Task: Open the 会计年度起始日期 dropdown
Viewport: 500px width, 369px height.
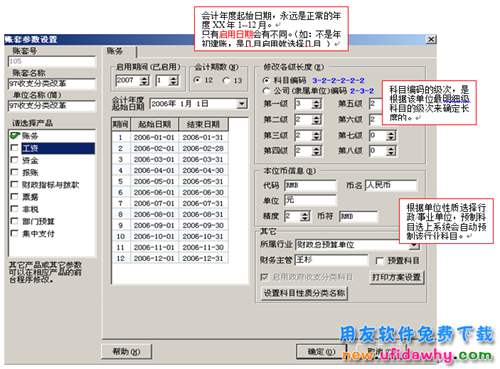Action: click(242, 104)
